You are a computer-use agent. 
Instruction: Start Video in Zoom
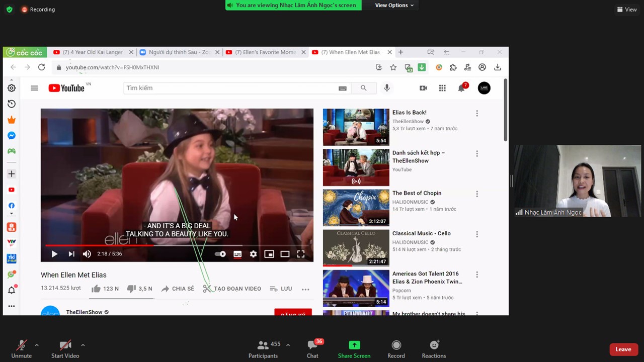click(65, 349)
